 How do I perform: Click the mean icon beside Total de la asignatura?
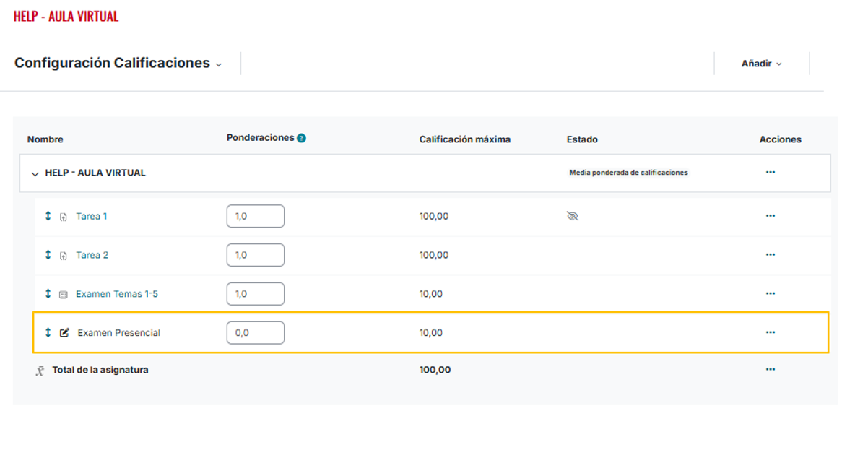[40, 371]
